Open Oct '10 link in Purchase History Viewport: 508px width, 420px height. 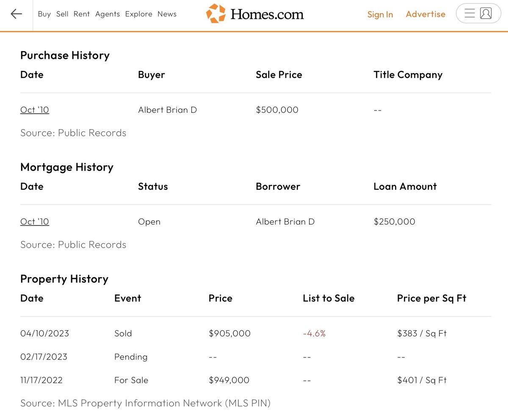[x=35, y=110]
